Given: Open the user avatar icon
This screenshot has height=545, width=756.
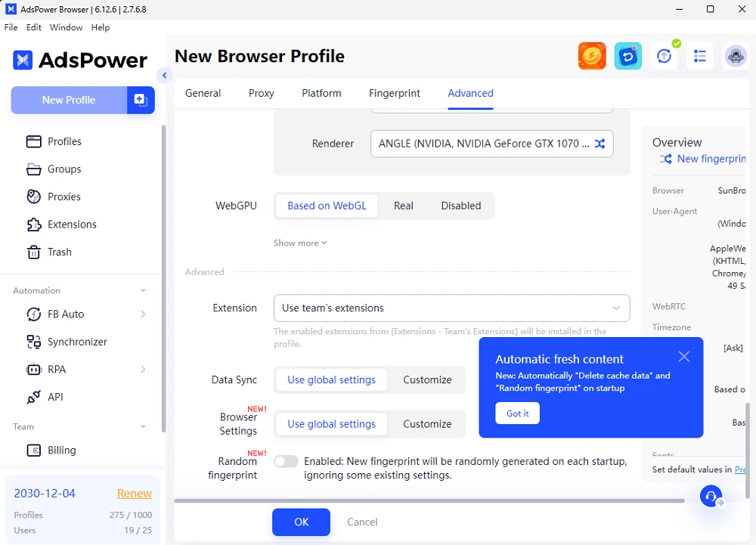Looking at the screenshot, I should [x=736, y=56].
